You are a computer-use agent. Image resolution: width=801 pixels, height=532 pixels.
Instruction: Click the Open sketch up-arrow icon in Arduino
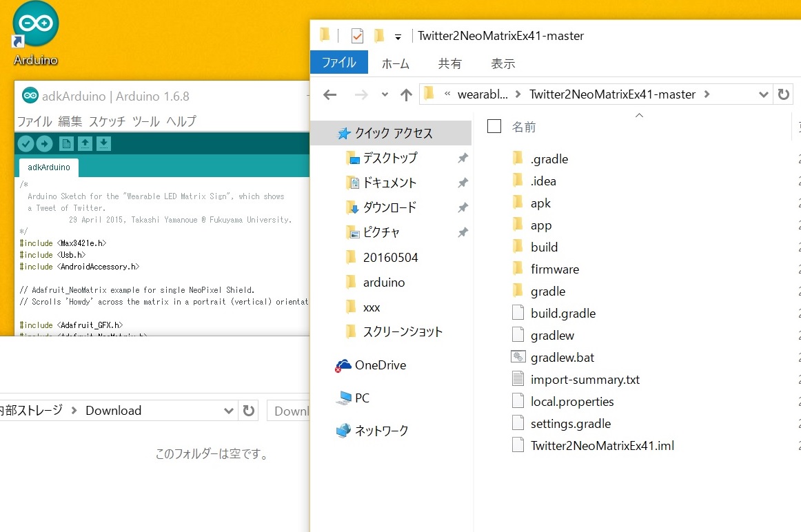[85, 144]
